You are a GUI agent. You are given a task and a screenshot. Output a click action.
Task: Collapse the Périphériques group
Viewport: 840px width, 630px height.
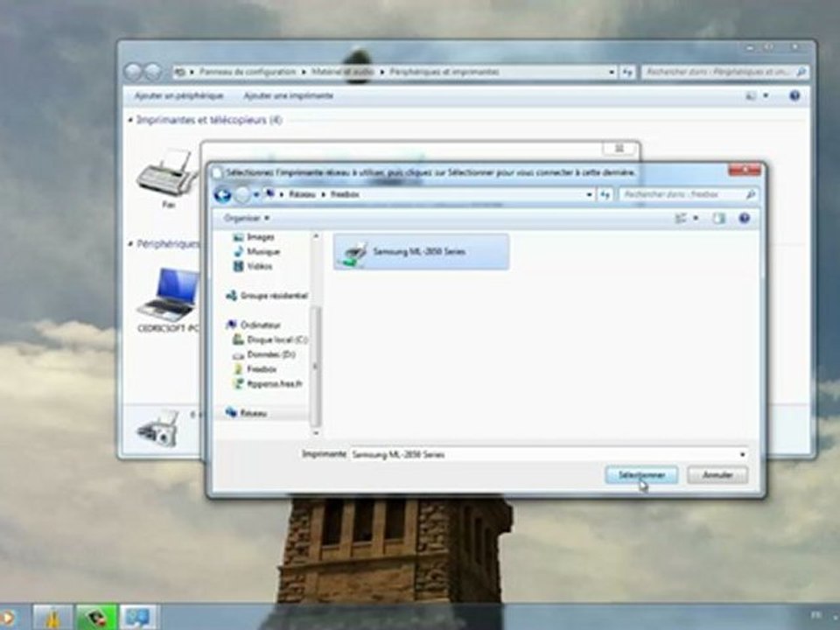point(130,244)
